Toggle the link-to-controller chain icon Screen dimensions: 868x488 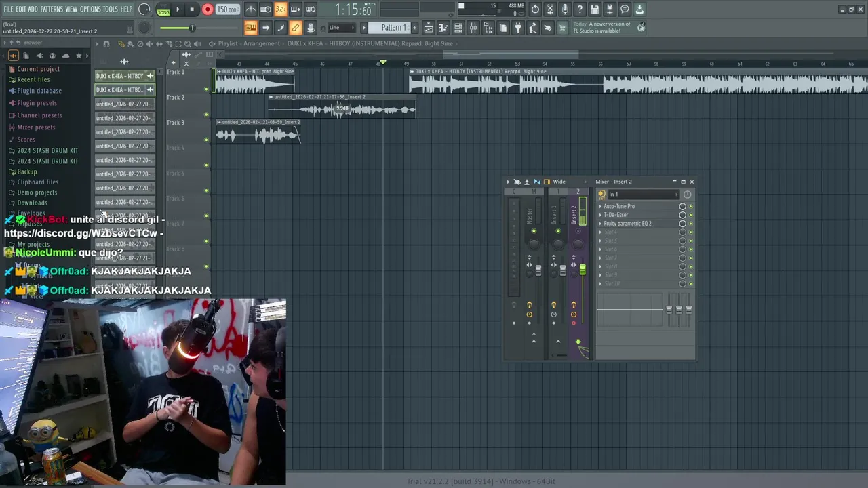(x=296, y=28)
